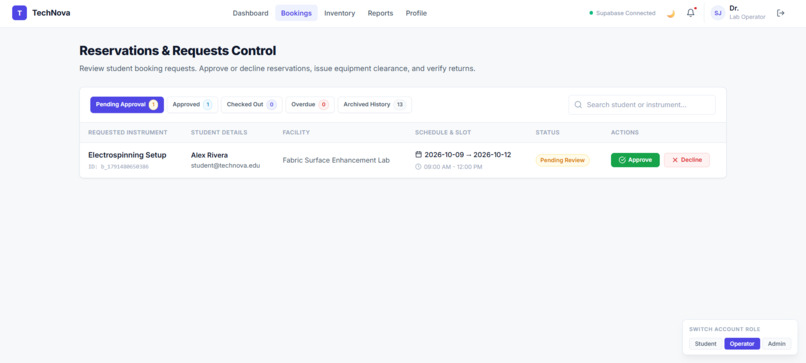Viewport: 806px width, 363px height.
Task: Go to the Inventory page
Action: coord(340,13)
